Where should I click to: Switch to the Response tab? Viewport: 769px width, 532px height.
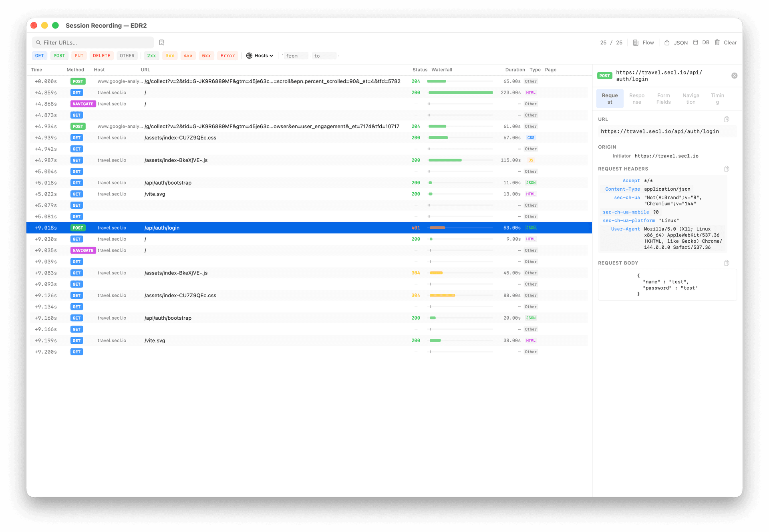coord(636,99)
